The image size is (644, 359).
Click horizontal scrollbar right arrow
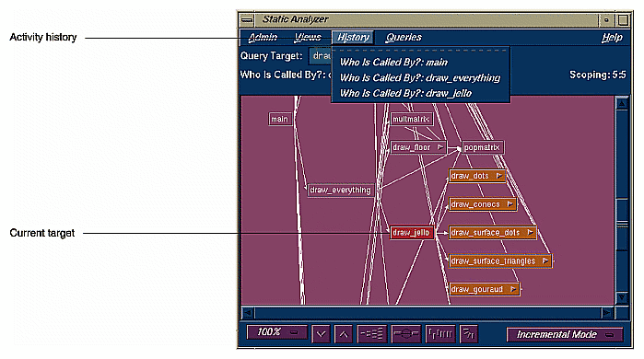(606, 313)
